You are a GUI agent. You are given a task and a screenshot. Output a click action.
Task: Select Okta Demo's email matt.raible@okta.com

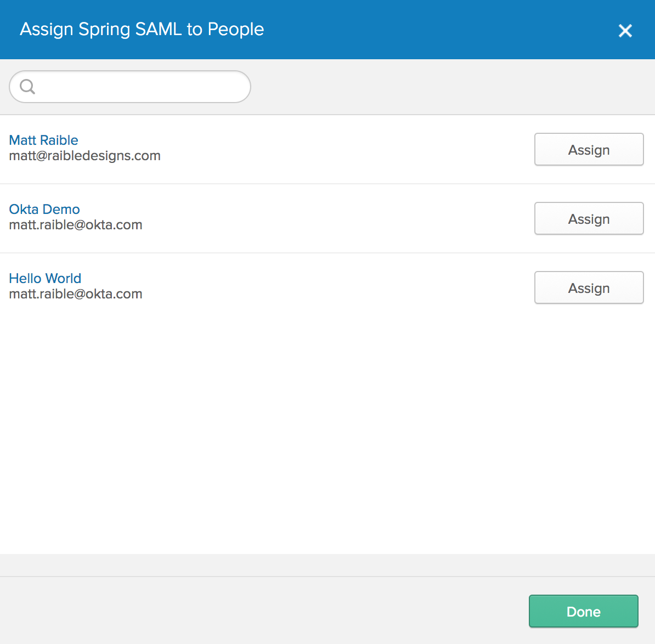click(75, 224)
